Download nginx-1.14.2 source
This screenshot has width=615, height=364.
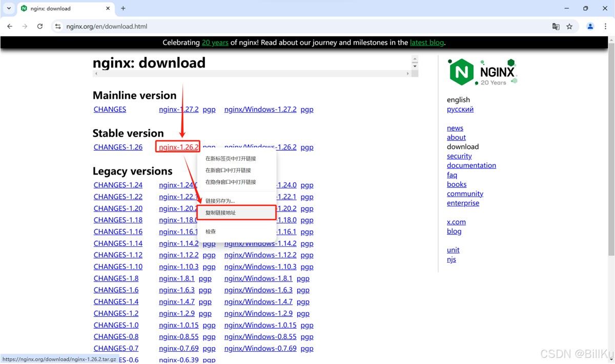click(x=178, y=244)
